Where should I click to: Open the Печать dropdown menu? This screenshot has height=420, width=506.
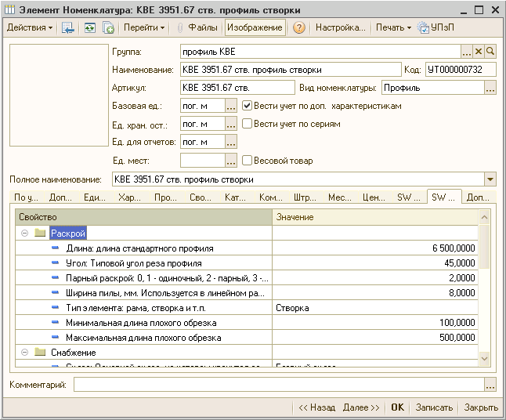tap(393, 27)
